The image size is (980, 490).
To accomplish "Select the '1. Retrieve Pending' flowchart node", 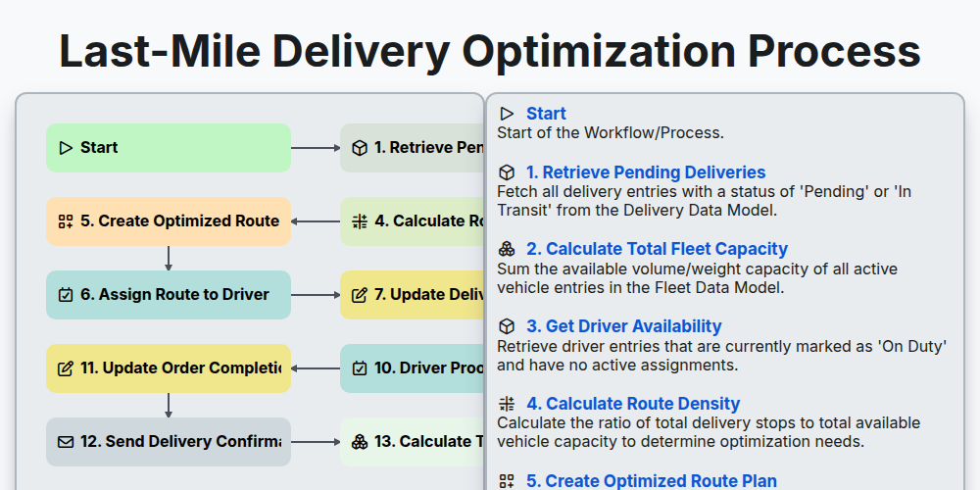I will point(413,148).
